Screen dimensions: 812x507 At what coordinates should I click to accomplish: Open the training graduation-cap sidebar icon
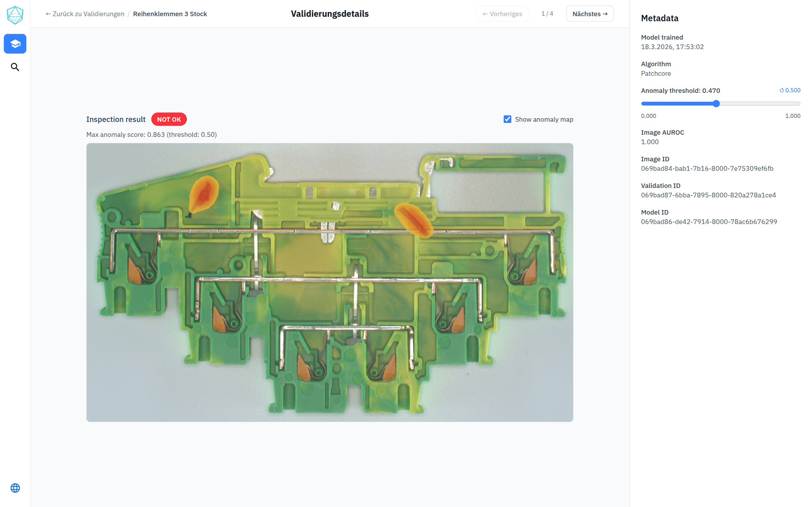tap(15, 44)
